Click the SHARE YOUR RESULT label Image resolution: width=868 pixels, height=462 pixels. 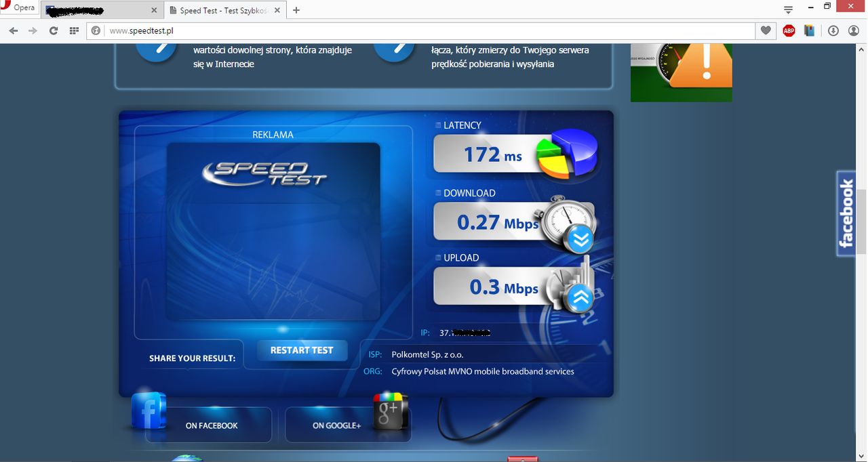coord(193,358)
